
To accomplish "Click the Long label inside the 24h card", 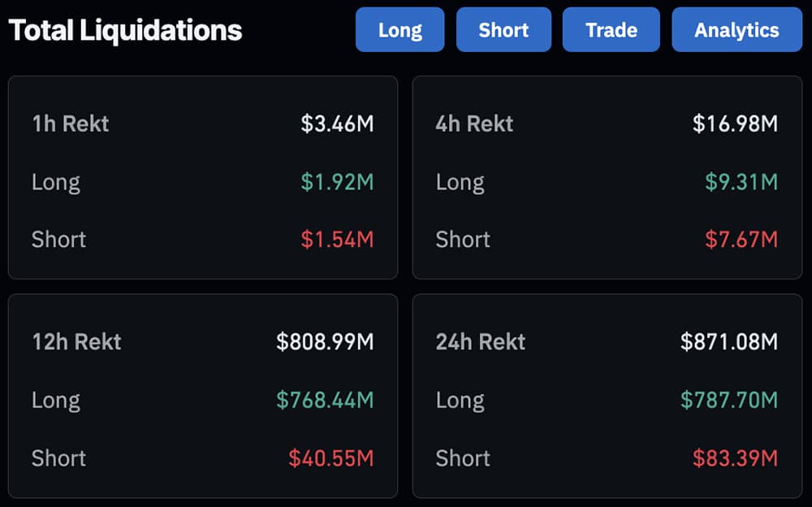I will 460,400.
